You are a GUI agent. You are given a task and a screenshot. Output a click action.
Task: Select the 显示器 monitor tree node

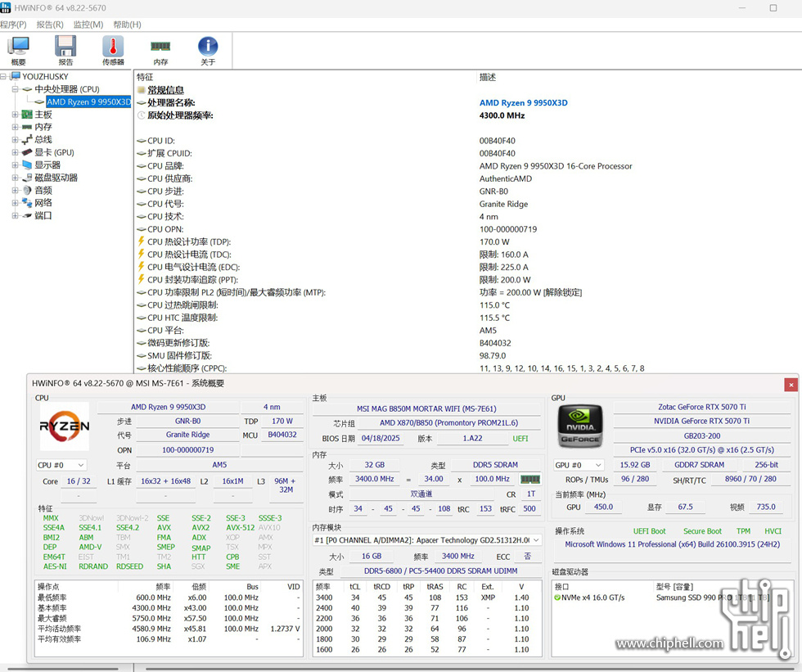(47, 165)
